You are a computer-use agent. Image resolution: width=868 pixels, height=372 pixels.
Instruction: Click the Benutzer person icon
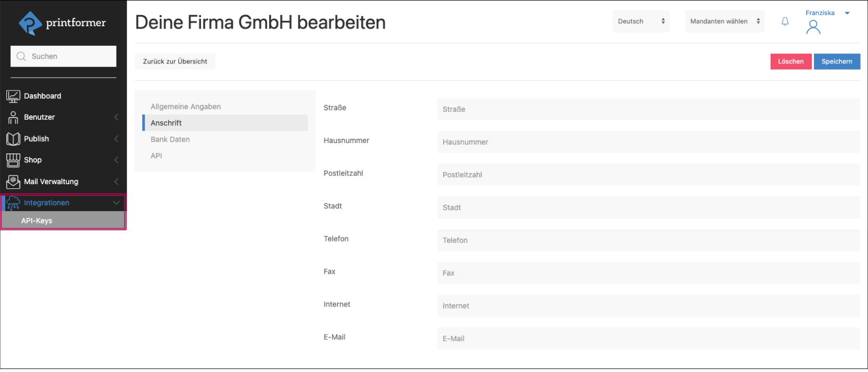point(13,118)
